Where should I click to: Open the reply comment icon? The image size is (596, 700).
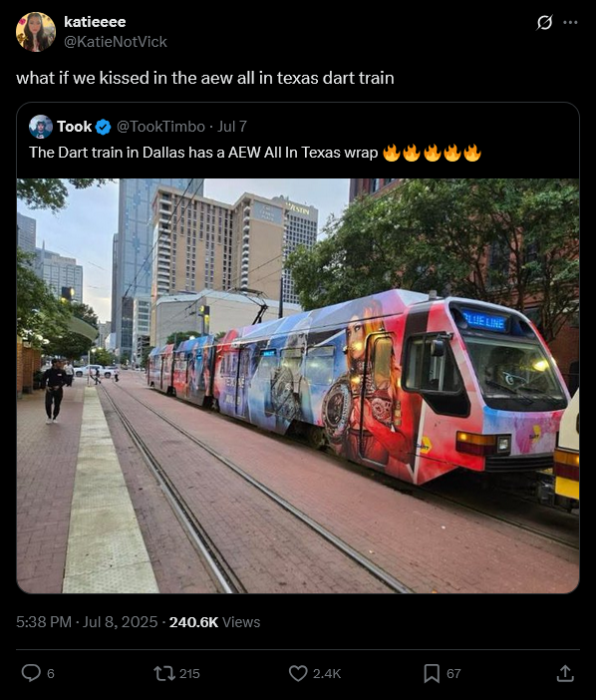pyautogui.click(x=31, y=673)
